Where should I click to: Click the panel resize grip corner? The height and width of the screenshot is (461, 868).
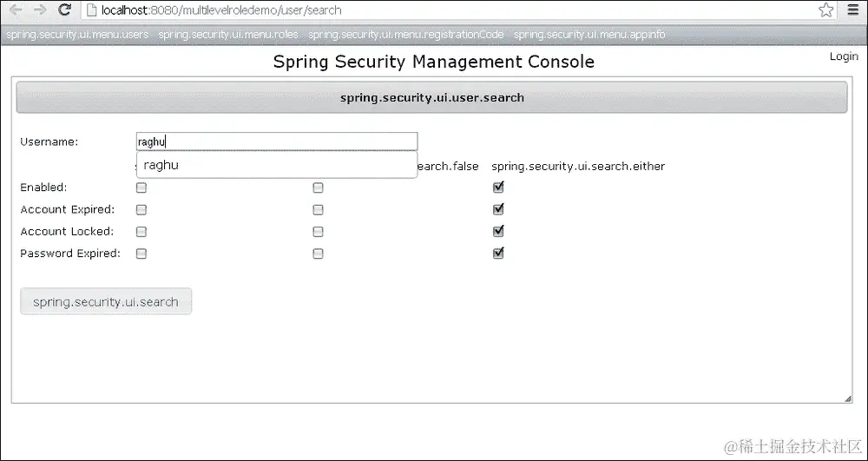848,399
